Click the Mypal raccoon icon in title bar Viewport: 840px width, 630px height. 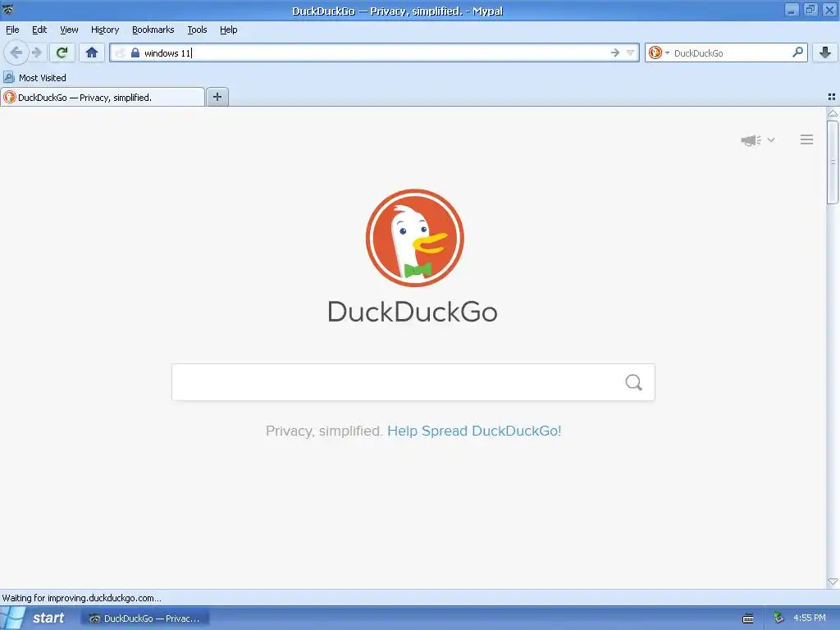(x=7, y=10)
